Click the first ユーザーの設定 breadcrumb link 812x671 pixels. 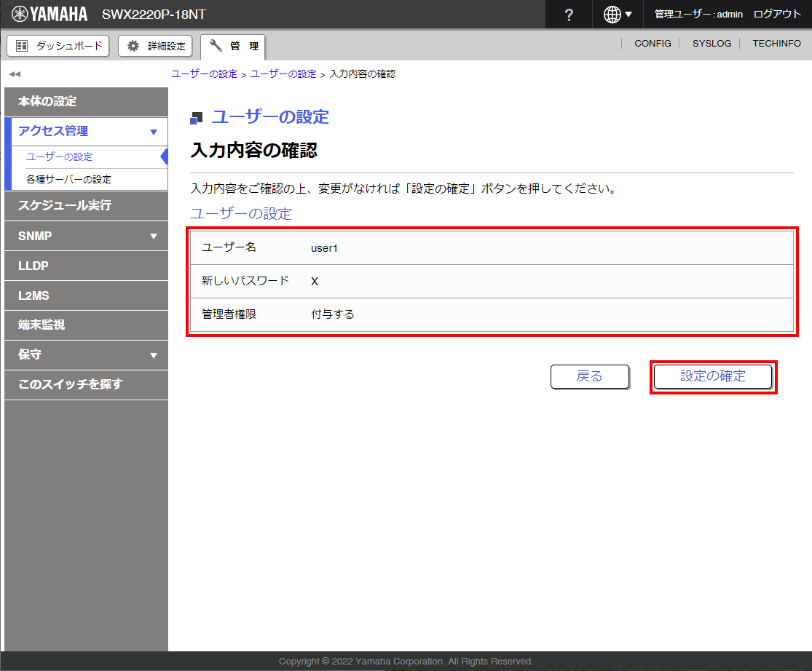[204, 74]
